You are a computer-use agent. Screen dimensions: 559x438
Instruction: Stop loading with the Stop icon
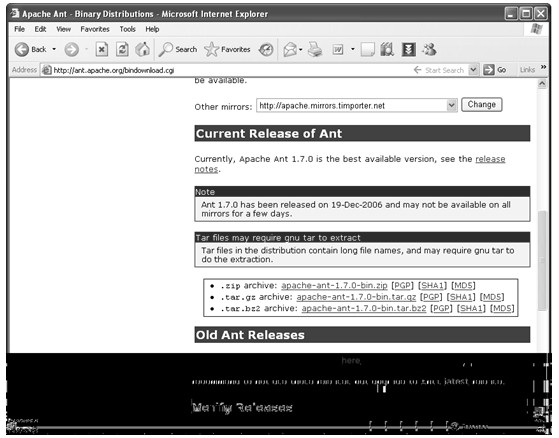click(102, 50)
